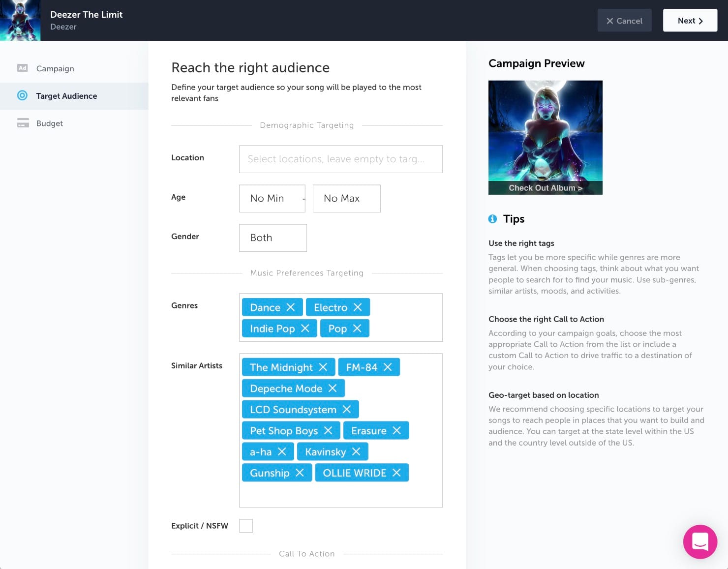Focus the Location input field
This screenshot has width=728, height=569.
coord(340,159)
